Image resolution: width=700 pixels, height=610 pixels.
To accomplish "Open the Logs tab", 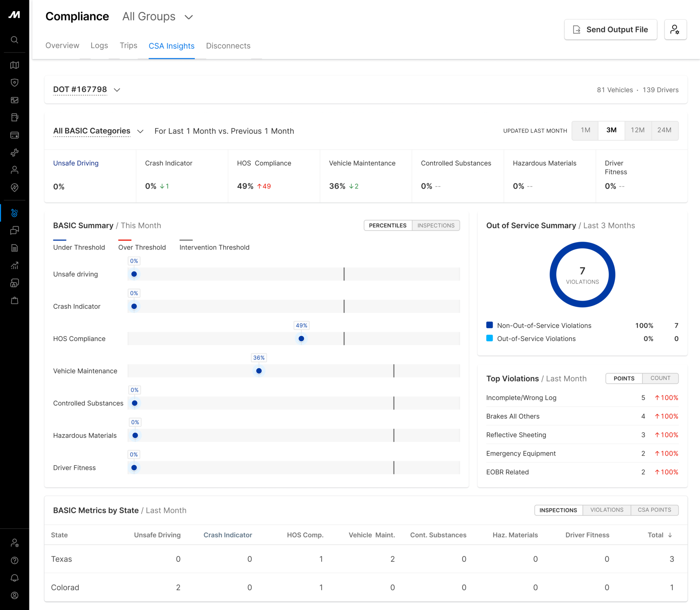I will 99,46.
